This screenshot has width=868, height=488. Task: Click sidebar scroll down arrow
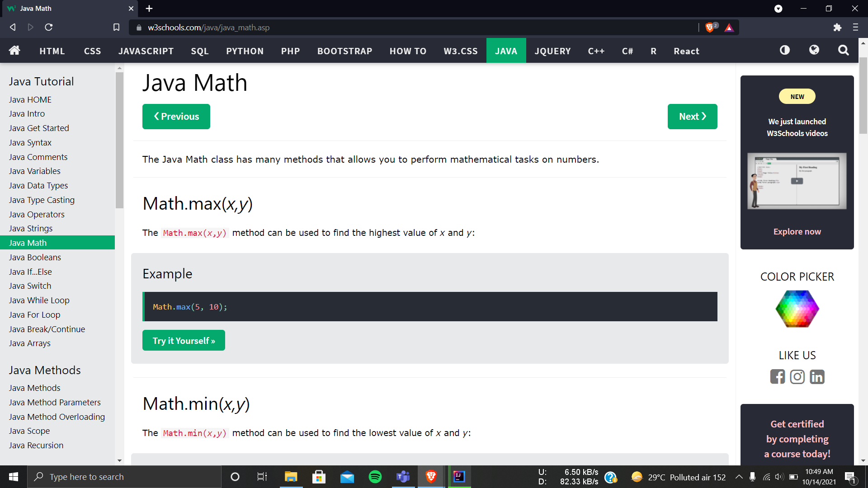(x=119, y=460)
